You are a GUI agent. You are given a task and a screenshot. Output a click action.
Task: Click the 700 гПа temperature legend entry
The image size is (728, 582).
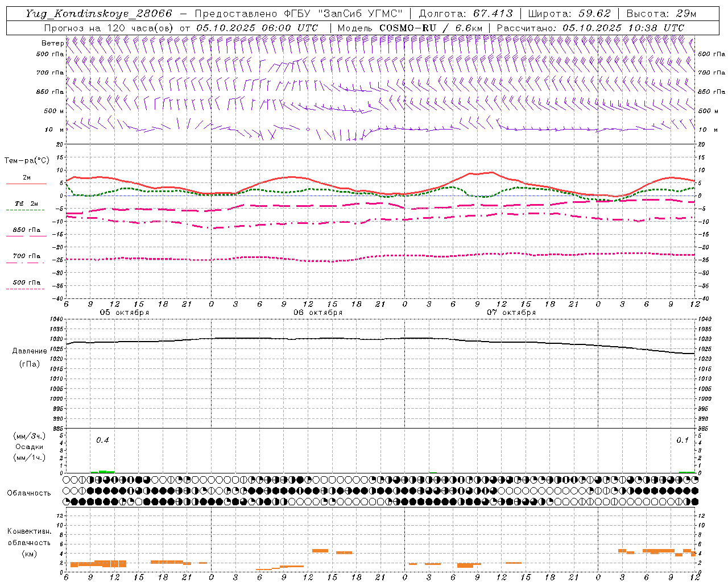pos(26,257)
